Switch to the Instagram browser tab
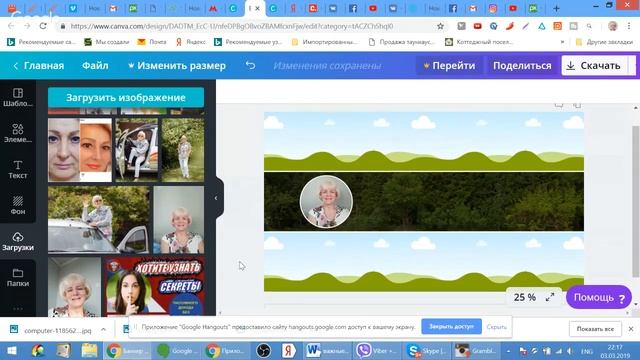 point(493,8)
